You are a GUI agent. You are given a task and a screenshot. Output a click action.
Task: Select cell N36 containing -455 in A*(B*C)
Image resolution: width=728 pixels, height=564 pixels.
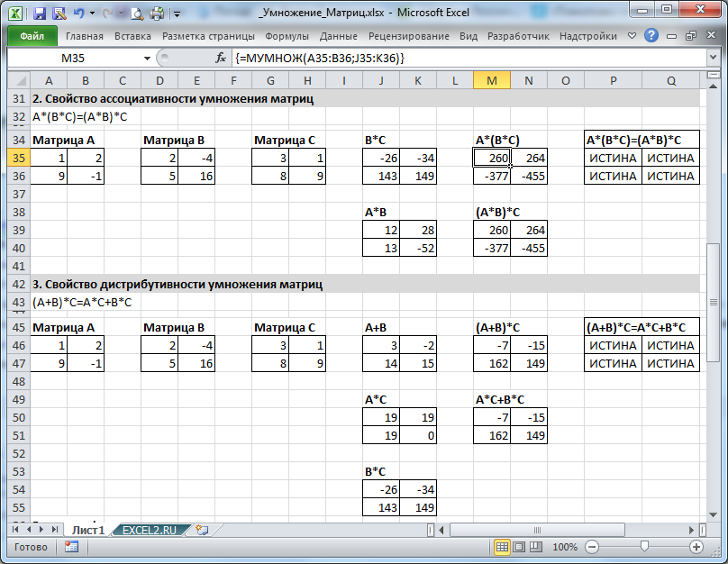click(x=529, y=176)
